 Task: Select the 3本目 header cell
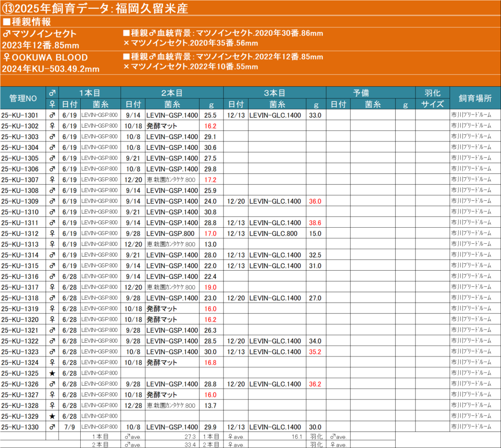click(274, 93)
